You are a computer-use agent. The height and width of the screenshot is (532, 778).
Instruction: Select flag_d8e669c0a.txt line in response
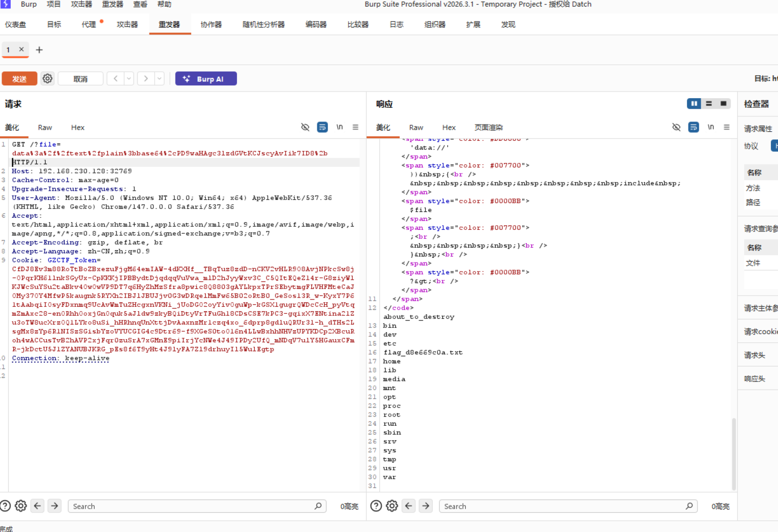pos(423,352)
